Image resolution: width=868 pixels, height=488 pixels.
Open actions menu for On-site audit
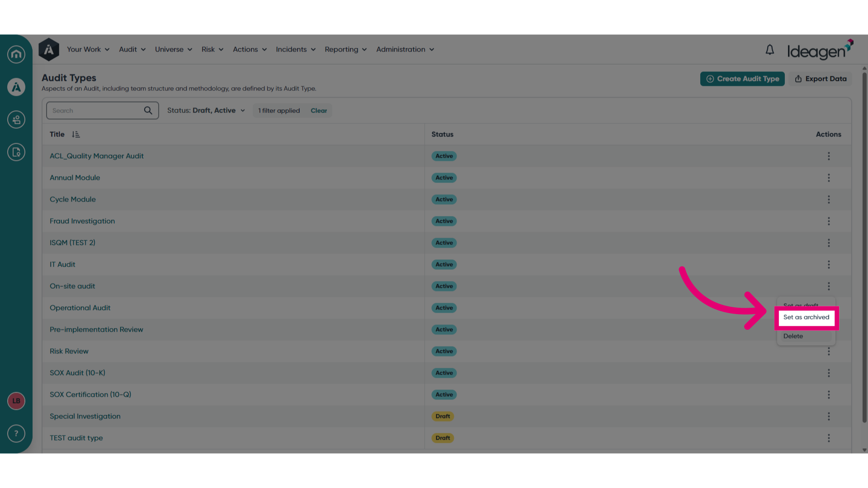(829, 286)
